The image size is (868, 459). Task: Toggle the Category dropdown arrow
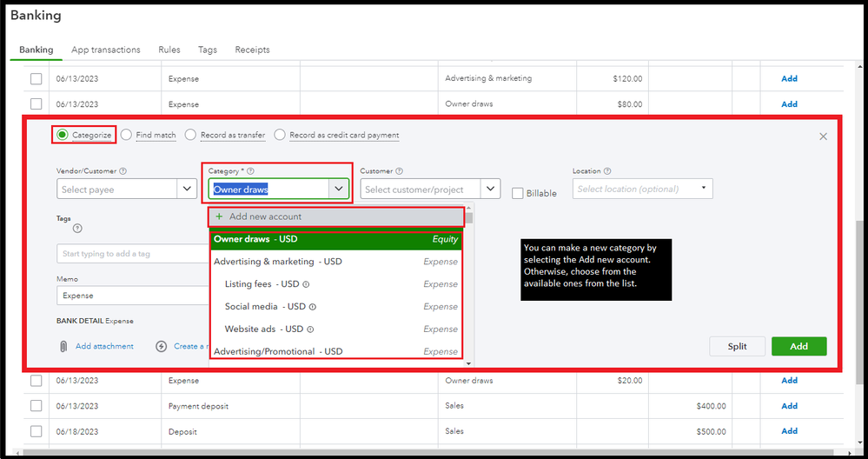[339, 189]
